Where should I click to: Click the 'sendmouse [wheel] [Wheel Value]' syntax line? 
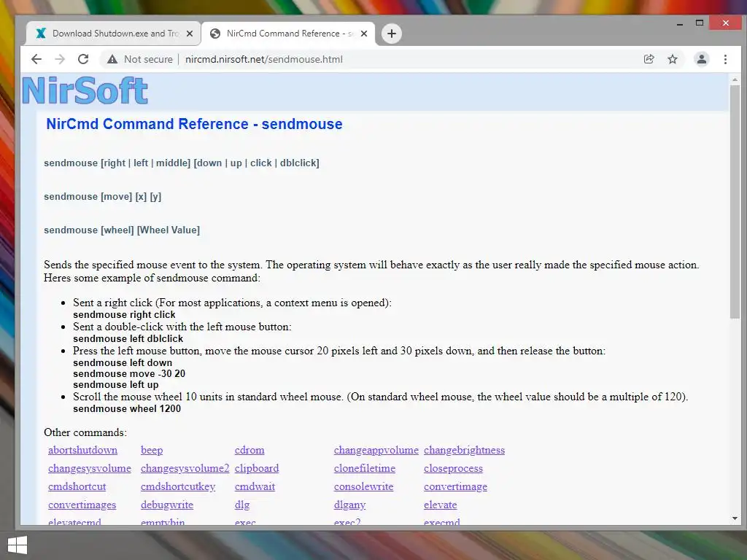(x=122, y=230)
